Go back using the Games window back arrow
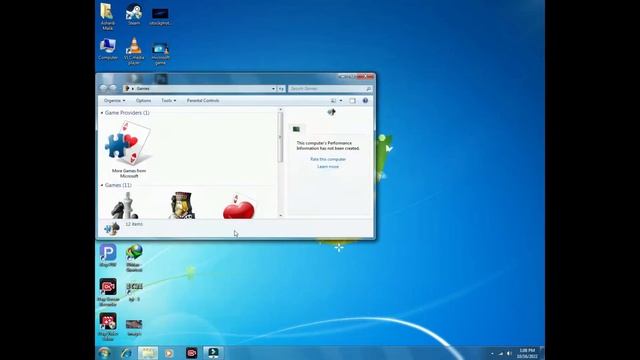Viewport: 640px width, 360px height. [x=104, y=88]
